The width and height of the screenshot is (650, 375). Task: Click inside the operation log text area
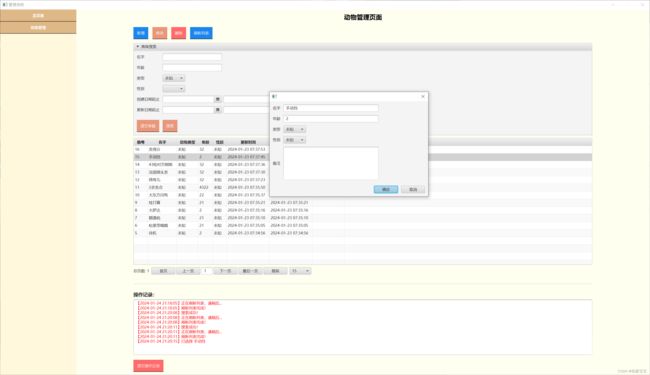click(363, 327)
